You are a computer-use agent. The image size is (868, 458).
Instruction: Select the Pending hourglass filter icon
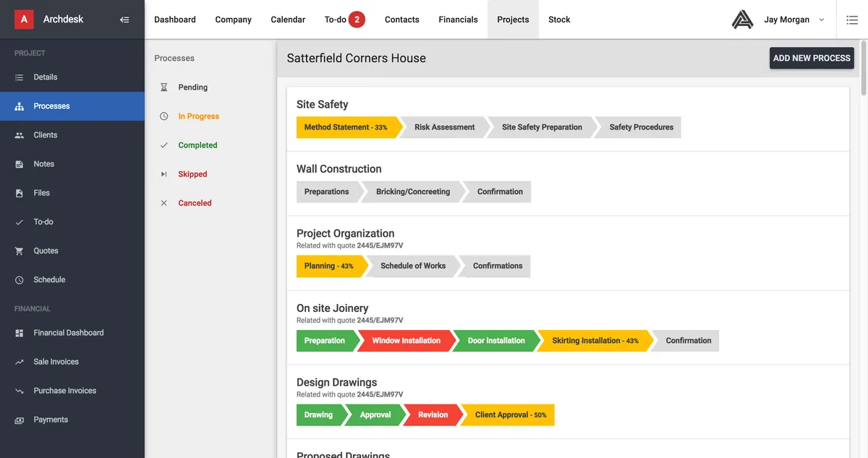coord(163,87)
